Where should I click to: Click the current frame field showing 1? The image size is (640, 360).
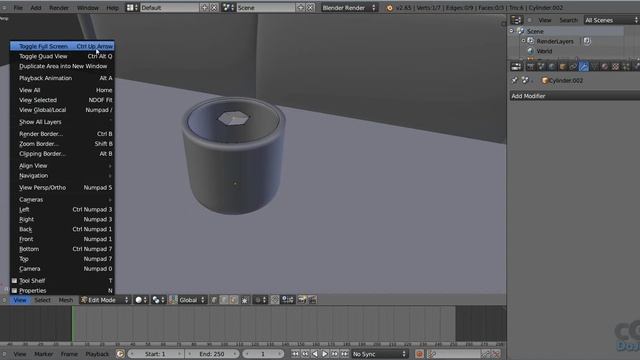tap(263, 354)
